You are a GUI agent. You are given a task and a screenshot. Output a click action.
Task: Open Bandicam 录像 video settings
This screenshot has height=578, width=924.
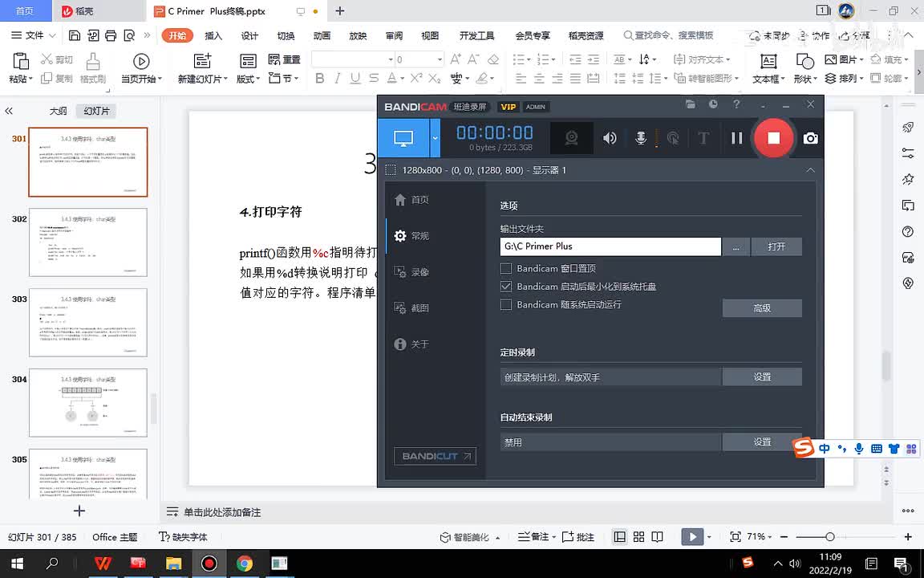click(x=412, y=272)
